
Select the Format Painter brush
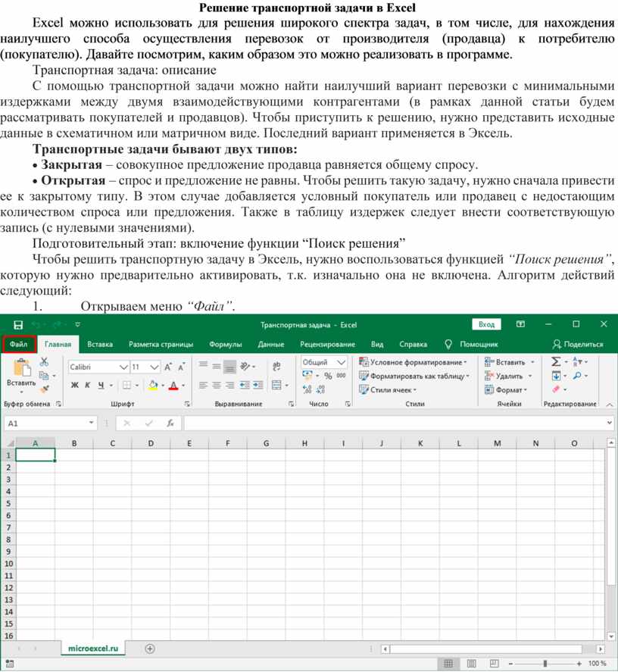pyautogui.click(x=44, y=389)
